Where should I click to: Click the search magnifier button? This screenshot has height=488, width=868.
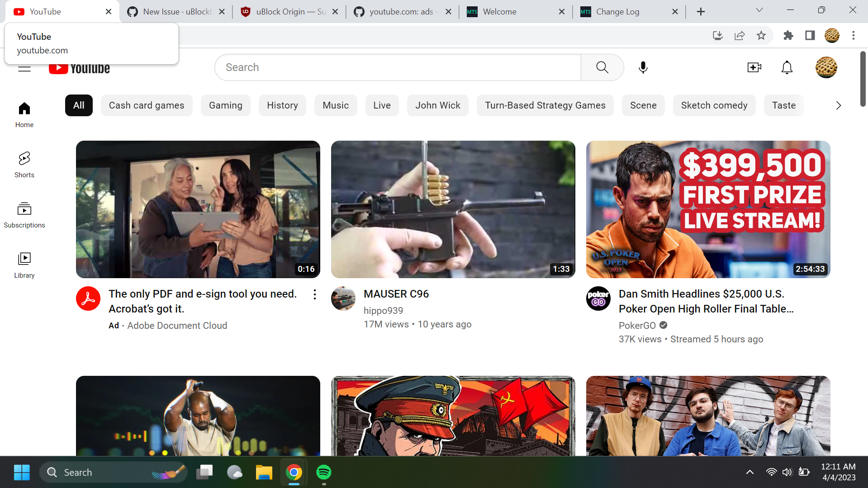[x=602, y=67]
